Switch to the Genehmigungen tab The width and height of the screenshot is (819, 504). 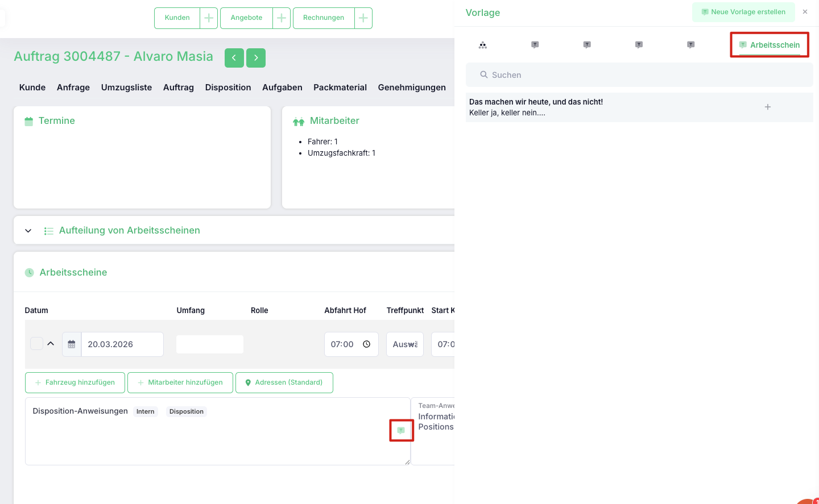pyautogui.click(x=412, y=88)
